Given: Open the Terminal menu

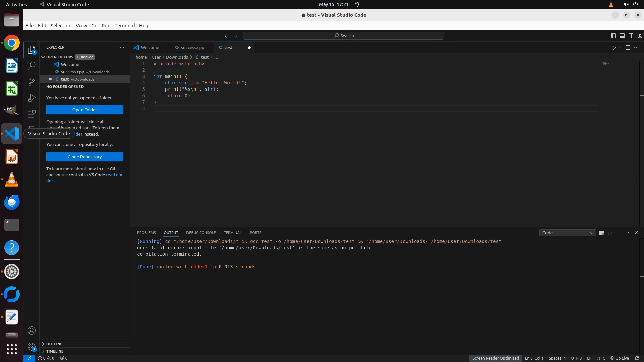Looking at the screenshot, I should (124, 26).
